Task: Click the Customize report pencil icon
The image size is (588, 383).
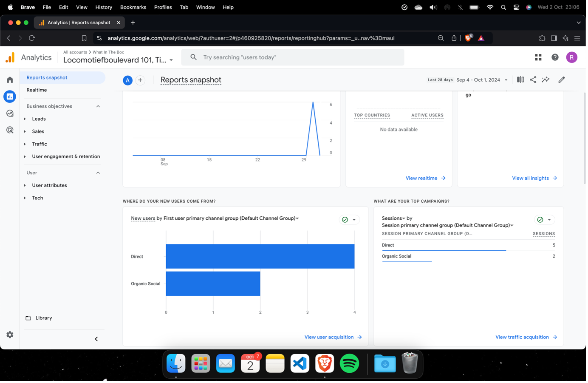Action: [x=561, y=80]
